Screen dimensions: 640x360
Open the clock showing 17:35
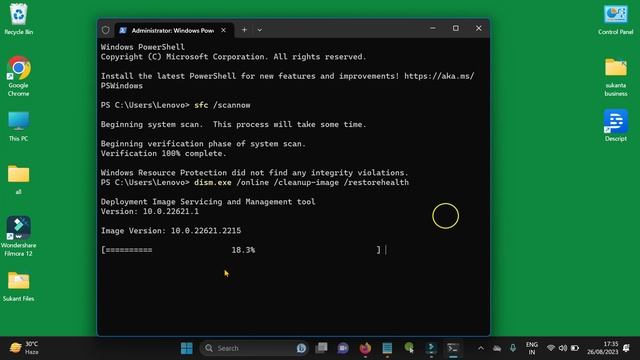(603, 348)
